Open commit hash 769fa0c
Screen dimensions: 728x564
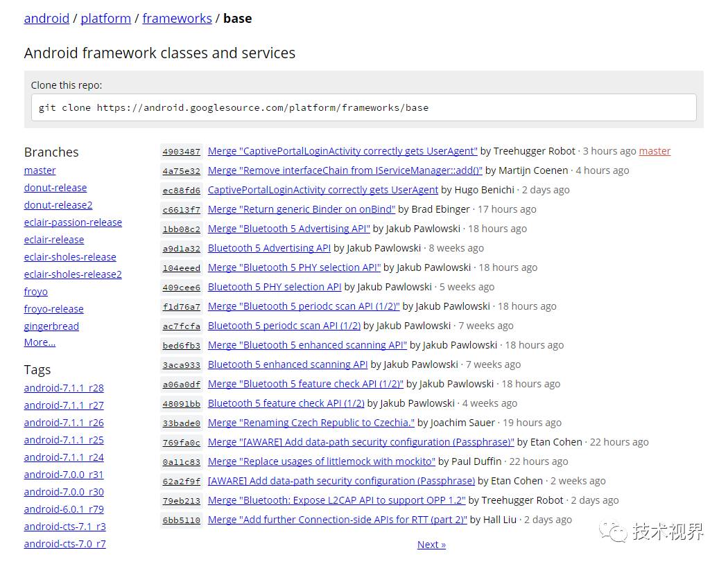pos(182,443)
